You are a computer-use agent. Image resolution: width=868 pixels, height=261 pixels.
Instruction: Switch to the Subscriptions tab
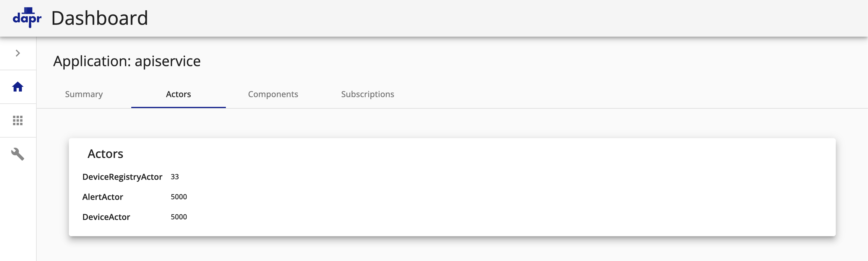[367, 94]
